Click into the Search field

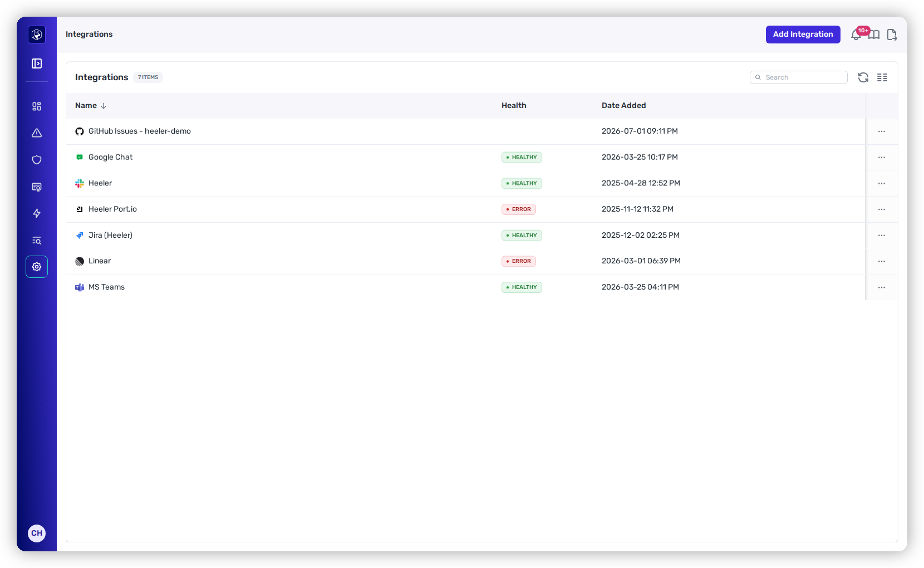(799, 77)
